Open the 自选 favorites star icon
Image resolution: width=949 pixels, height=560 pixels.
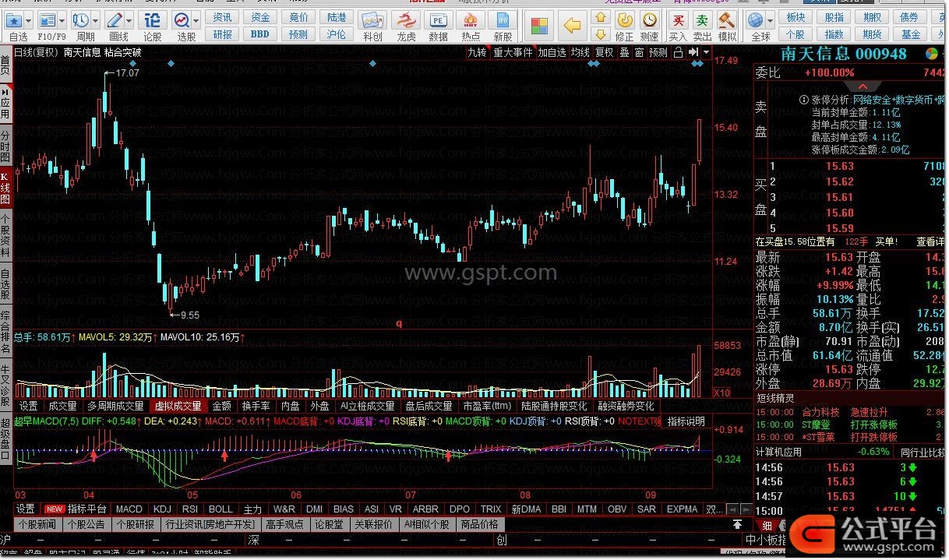[16, 20]
